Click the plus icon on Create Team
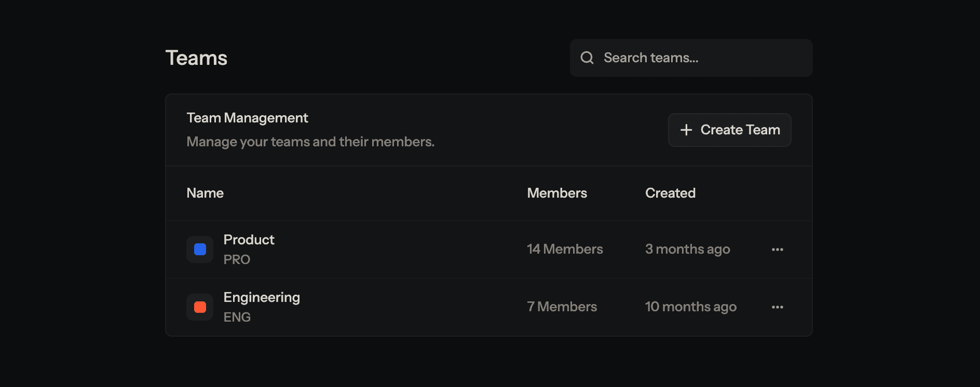Image resolution: width=980 pixels, height=387 pixels. point(686,130)
